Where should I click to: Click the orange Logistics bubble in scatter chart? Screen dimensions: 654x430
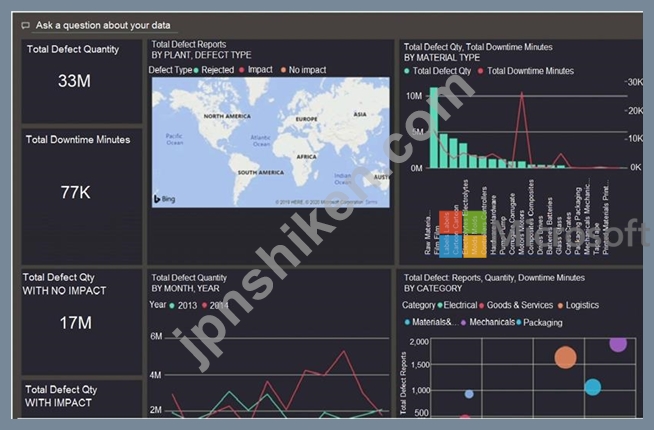(566, 357)
